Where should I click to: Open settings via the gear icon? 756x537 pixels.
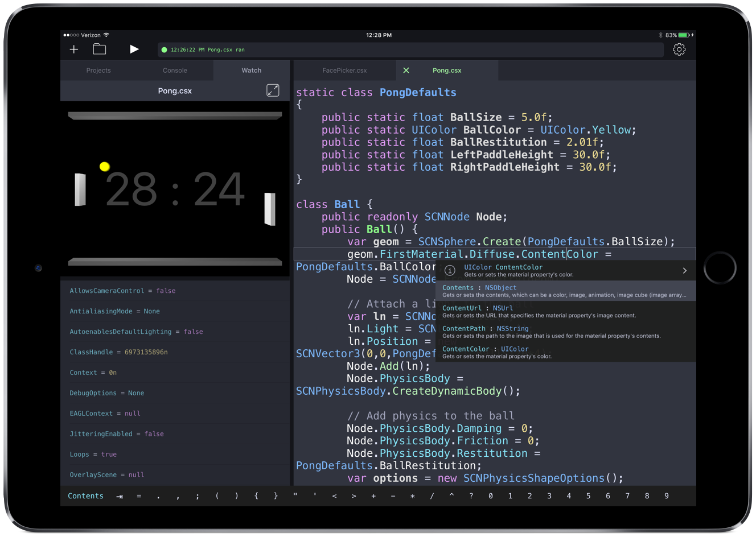pos(679,49)
